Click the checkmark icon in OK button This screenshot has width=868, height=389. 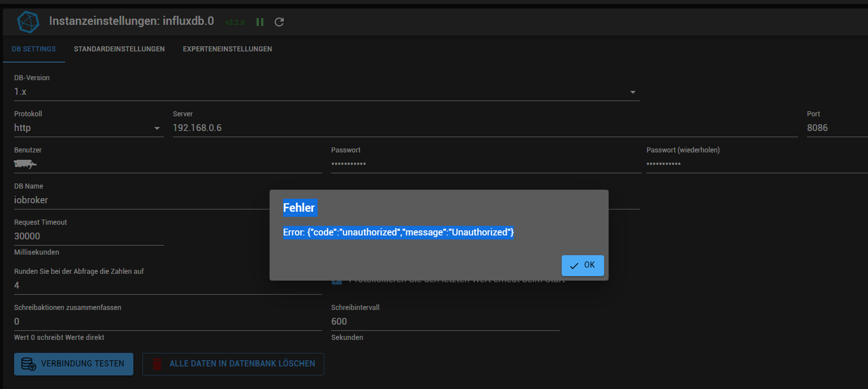(574, 265)
